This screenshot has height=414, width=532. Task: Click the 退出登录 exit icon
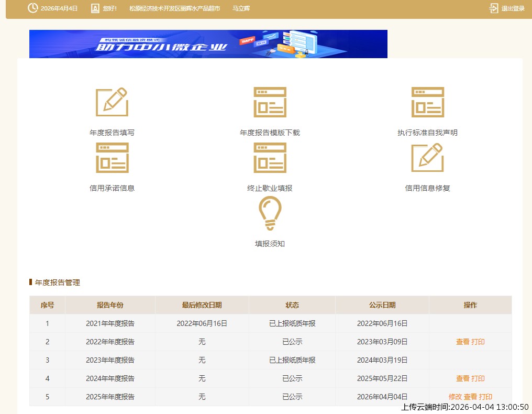point(493,8)
